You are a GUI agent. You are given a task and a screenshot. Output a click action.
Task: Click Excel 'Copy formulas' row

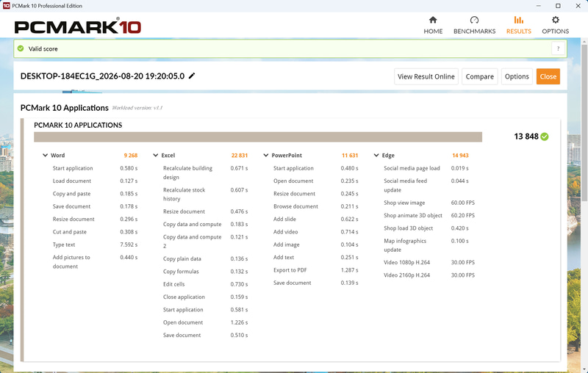tap(205, 272)
